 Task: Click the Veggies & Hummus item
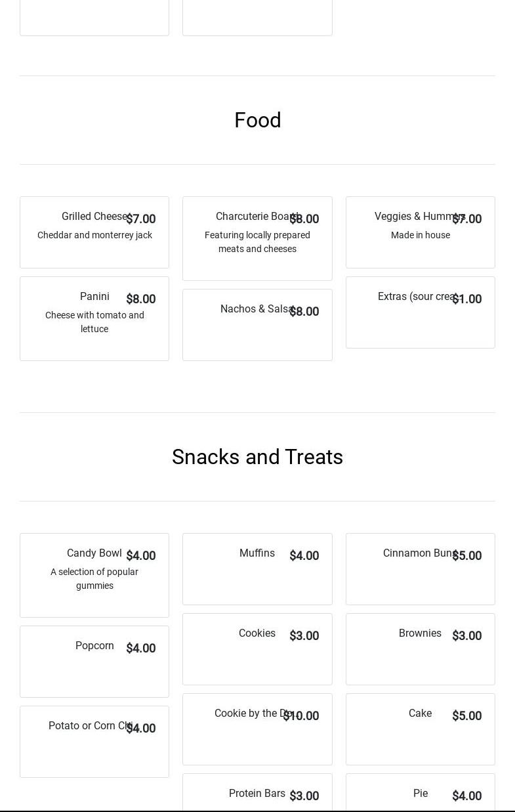[420, 232]
